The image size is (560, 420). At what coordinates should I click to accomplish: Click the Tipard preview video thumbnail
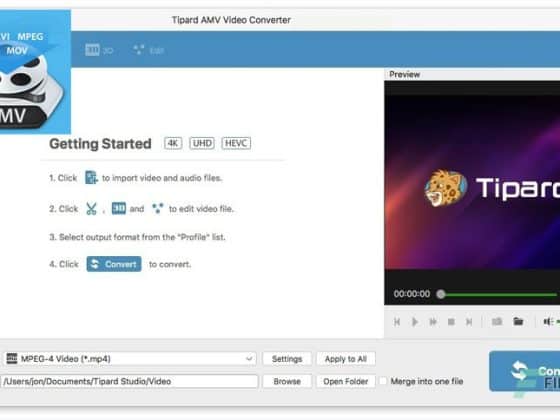tap(472, 182)
